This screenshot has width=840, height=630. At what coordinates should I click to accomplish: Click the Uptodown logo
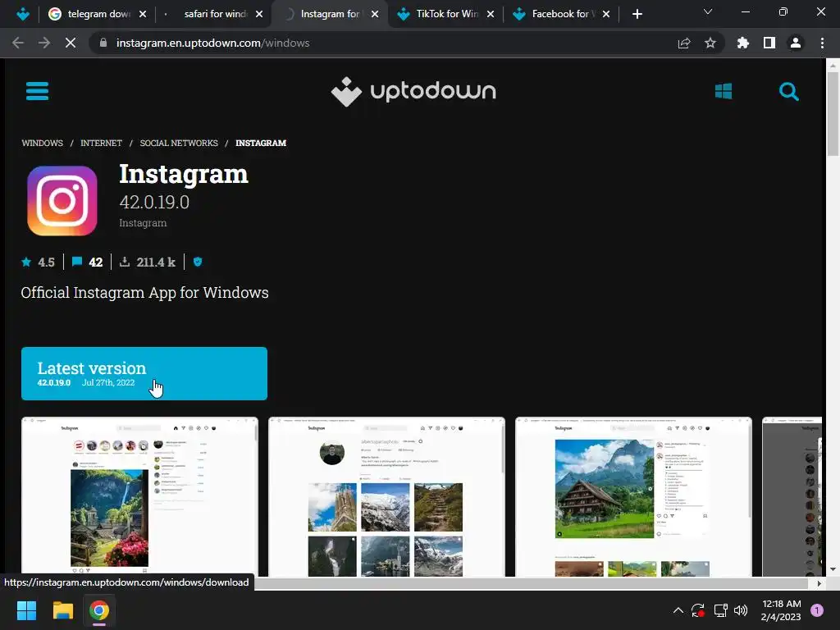pyautogui.click(x=413, y=92)
